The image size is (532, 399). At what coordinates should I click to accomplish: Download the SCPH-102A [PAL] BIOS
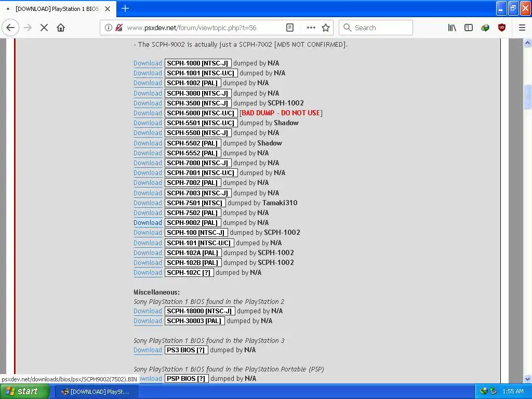coord(148,252)
